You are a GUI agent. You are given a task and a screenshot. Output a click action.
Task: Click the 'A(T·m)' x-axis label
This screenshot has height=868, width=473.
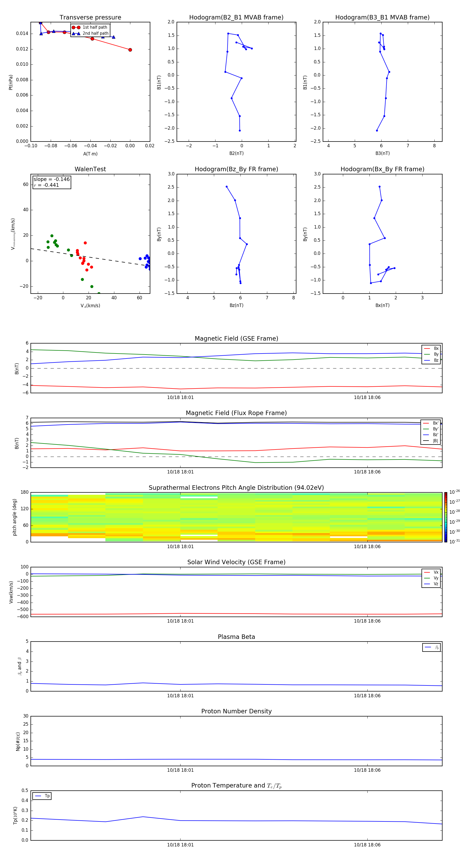[x=90, y=154]
